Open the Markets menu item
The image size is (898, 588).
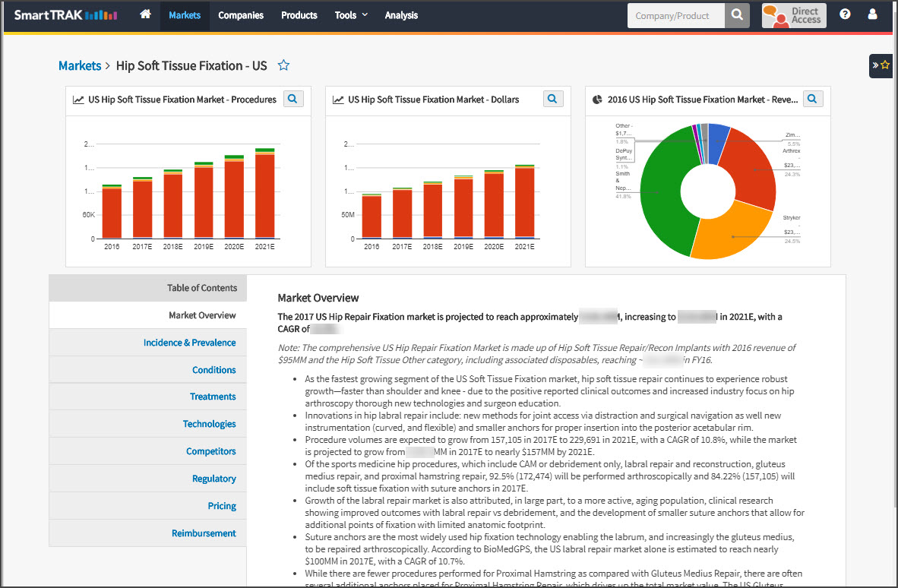(185, 15)
